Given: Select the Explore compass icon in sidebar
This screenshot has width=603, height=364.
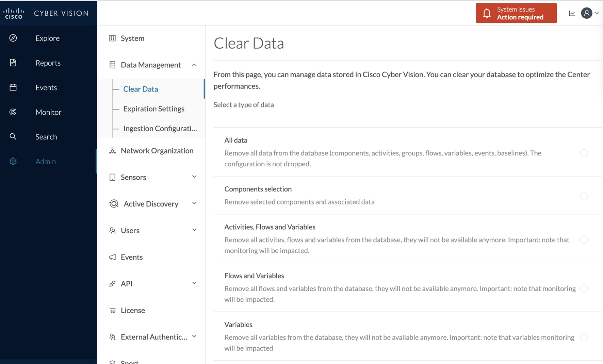Looking at the screenshot, I should (13, 38).
